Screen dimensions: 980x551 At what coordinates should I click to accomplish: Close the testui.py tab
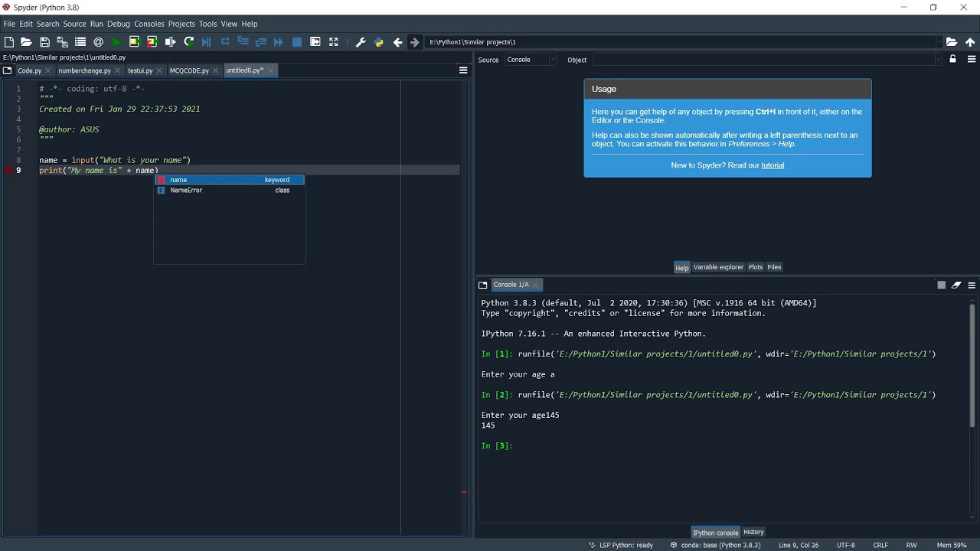(159, 70)
